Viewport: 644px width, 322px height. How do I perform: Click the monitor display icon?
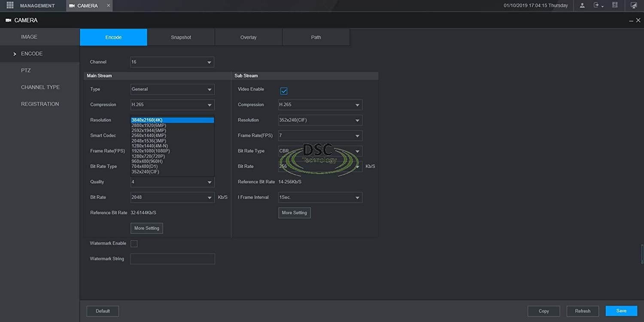click(x=634, y=6)
